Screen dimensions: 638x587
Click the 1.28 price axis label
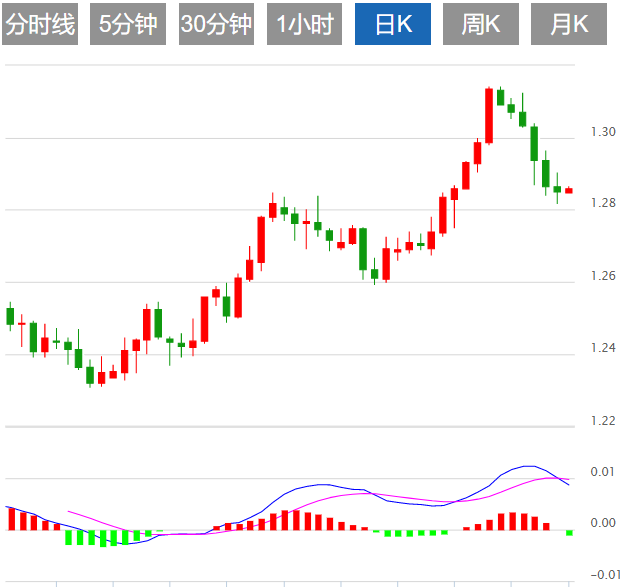coord(603,203)
